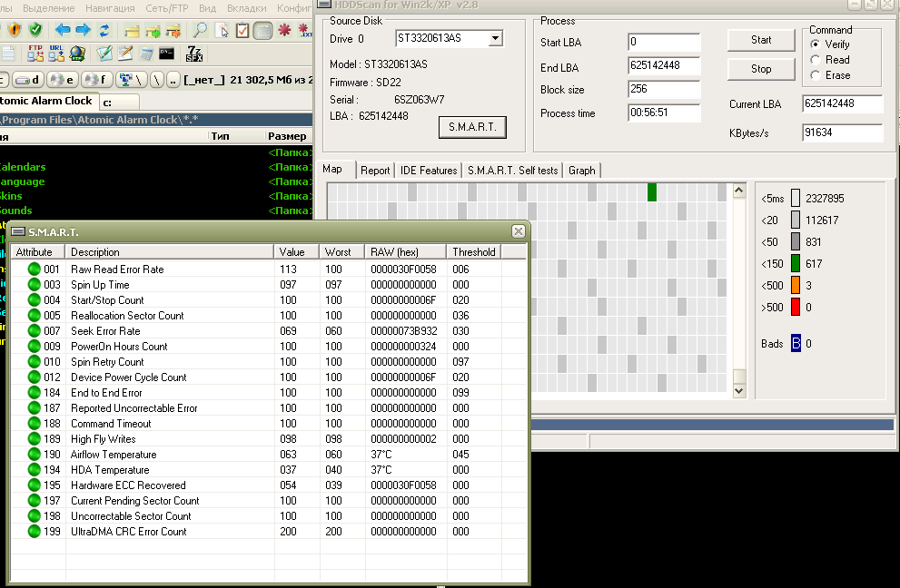Click the page with cursor toolbar icon
The height and width of the screenshot is (588, 900).
point(222,30)
